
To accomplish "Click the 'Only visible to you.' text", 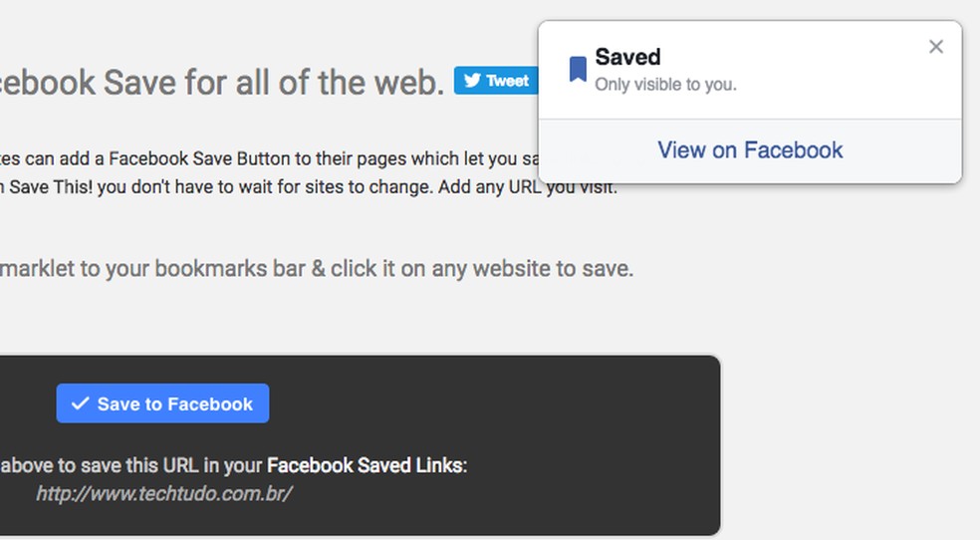I will click(x=665, y=85).
